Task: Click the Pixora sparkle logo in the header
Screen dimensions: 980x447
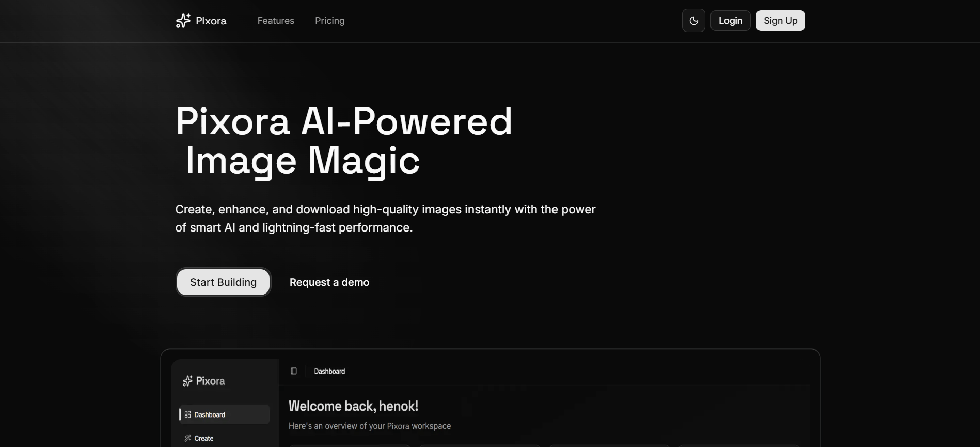Action: point(183,21)
